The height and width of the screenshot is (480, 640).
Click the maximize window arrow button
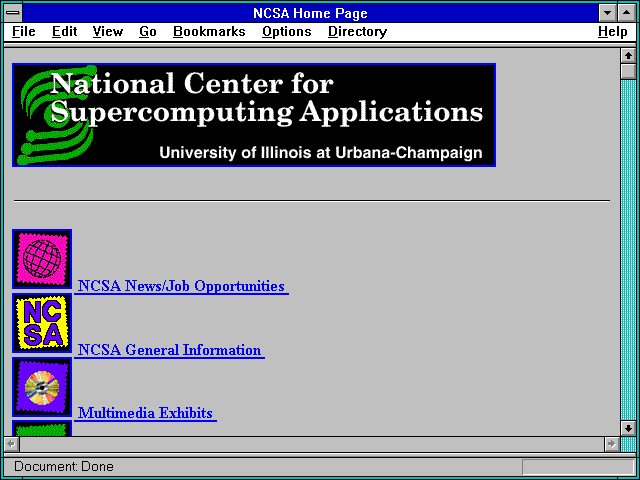click(x=627, y=13)
